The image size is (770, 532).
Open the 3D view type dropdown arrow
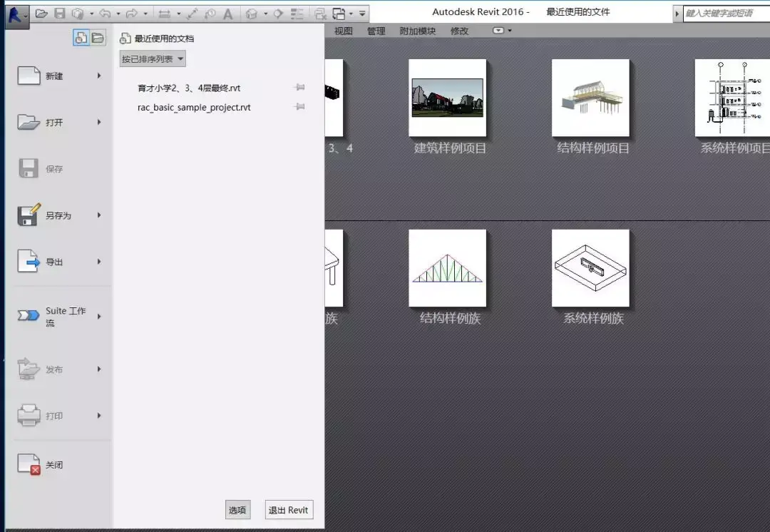coord(266,14)
